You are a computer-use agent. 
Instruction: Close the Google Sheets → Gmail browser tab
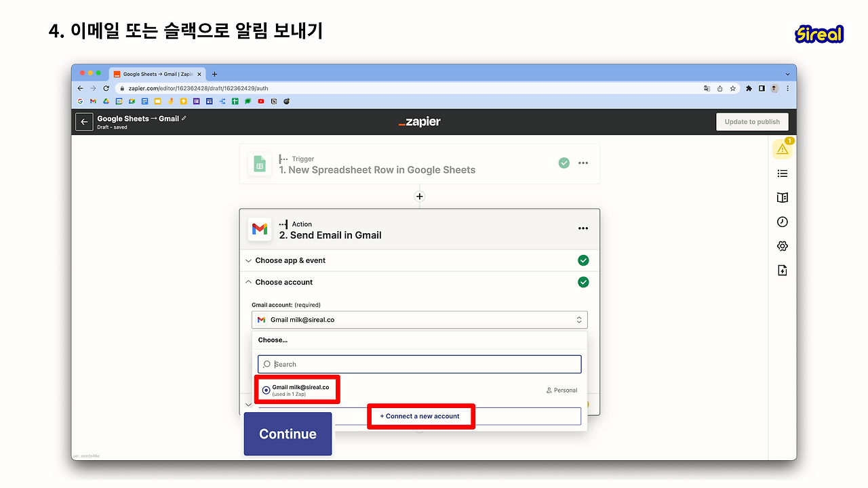pos(199,74)
